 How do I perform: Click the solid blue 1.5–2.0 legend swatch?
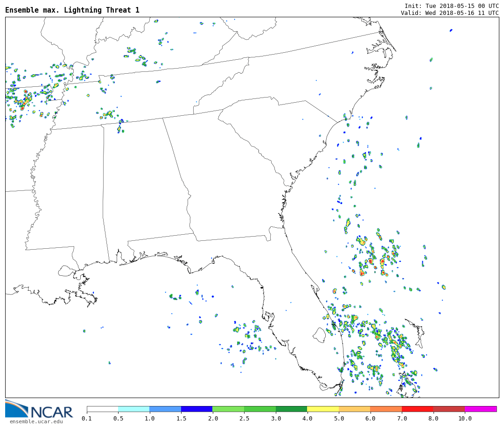(196, 409)
